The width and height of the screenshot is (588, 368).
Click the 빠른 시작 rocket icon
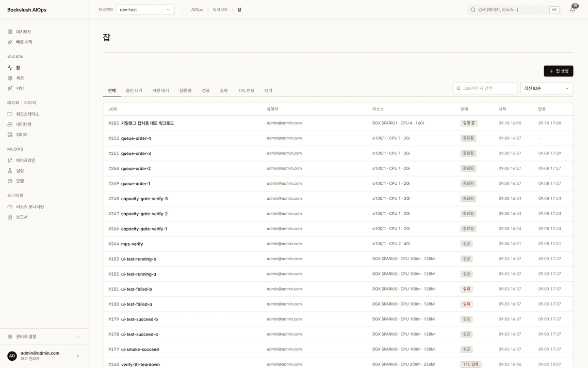[x=10, y=42]
